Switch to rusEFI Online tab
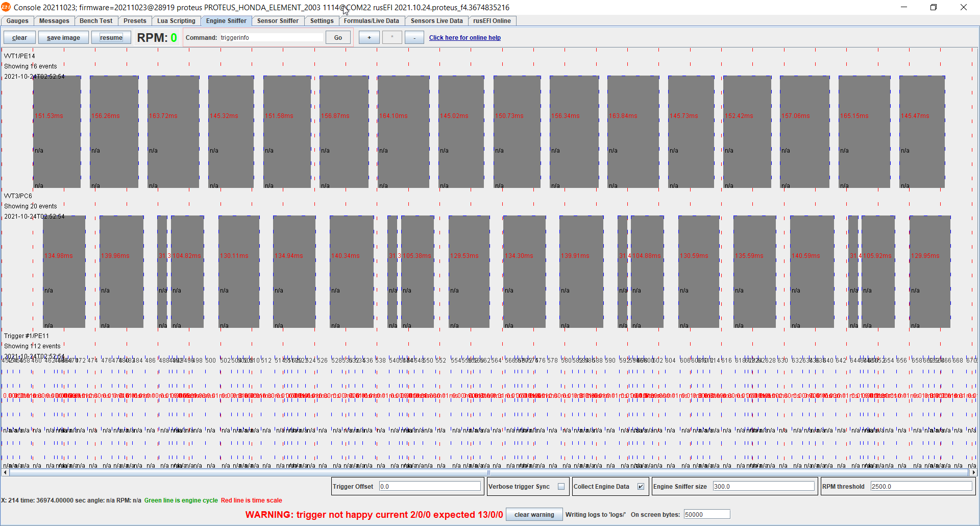980x526 pixels. (492, 21)
